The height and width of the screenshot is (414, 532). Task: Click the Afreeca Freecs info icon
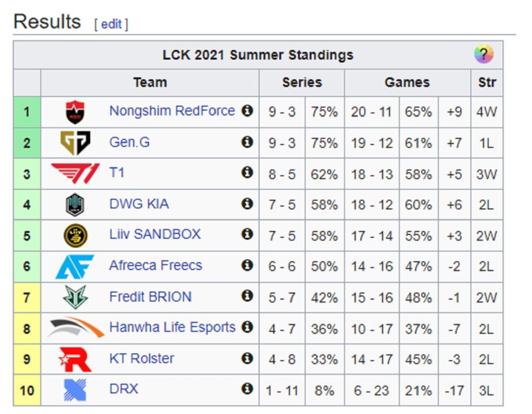click(247, 265)
